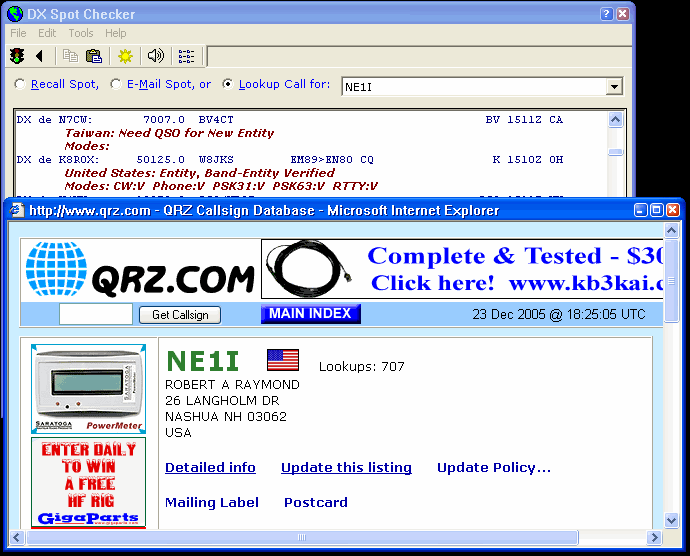Click the traffic light icon in DX Spot Checker toolbar

(17, 56)
